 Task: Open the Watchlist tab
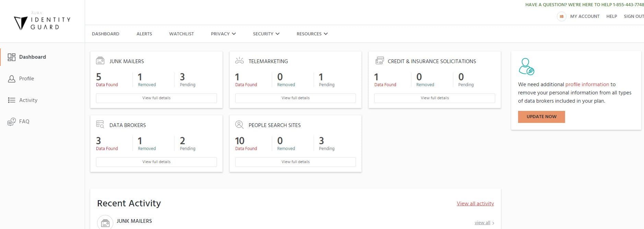coord(181,34)
